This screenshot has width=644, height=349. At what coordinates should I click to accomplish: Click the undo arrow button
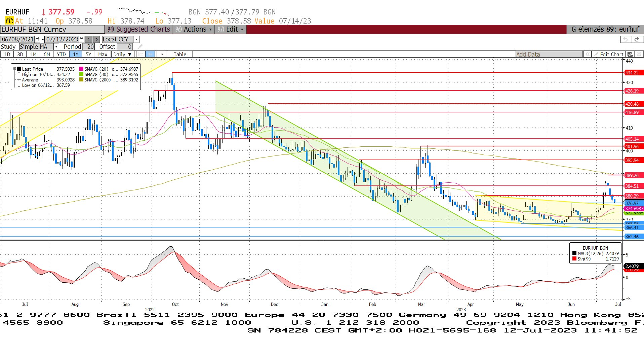[x=626, y=39]
